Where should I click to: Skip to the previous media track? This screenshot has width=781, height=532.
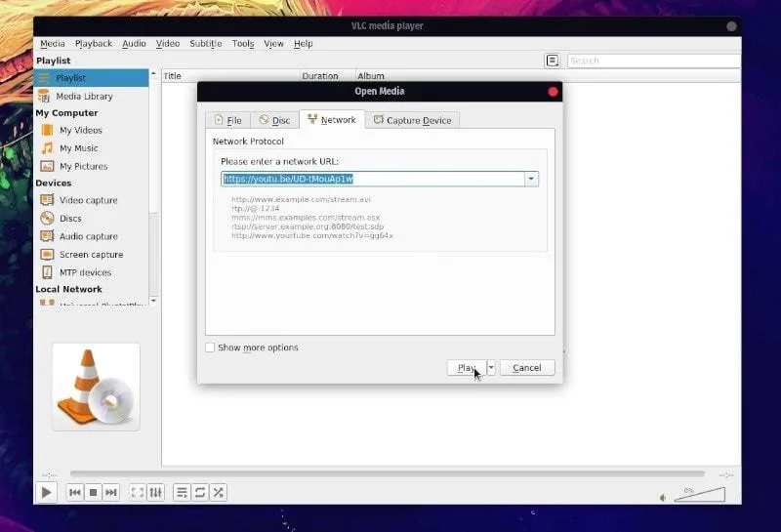tap(75, 493)
